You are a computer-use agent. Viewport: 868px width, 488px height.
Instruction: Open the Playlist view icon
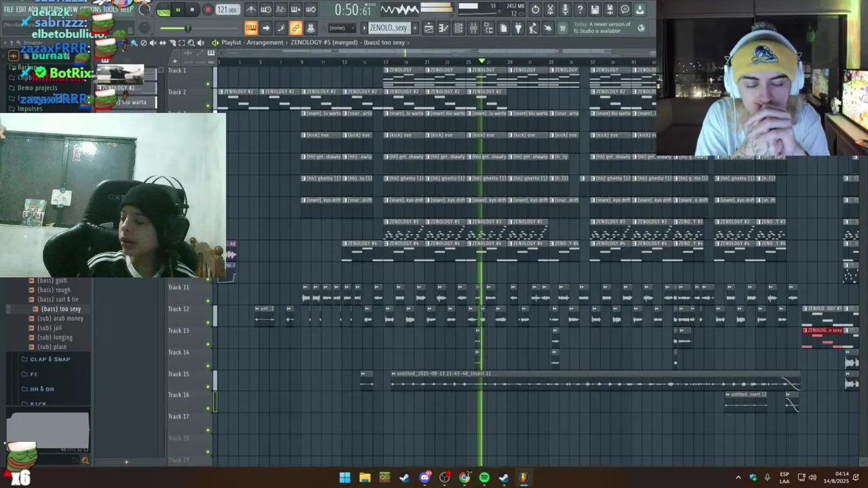[x=429, y=28]
